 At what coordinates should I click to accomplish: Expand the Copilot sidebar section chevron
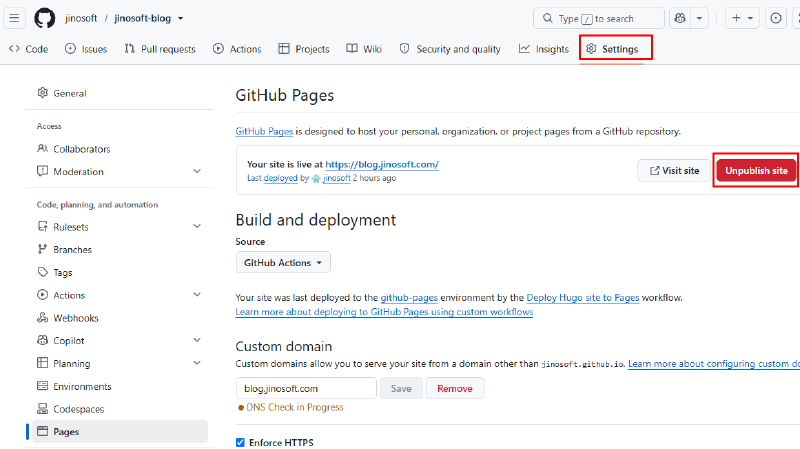coord(197,340)
